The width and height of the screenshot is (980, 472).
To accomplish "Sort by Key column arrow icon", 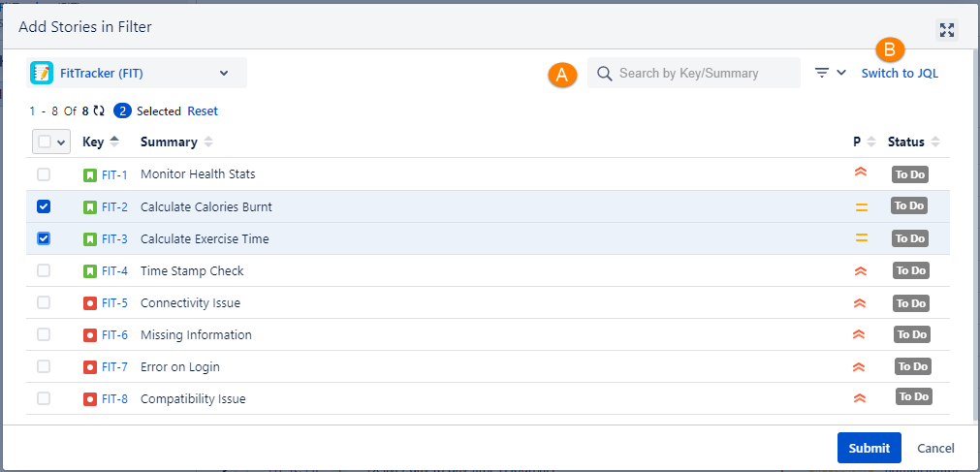I will 113,142.
